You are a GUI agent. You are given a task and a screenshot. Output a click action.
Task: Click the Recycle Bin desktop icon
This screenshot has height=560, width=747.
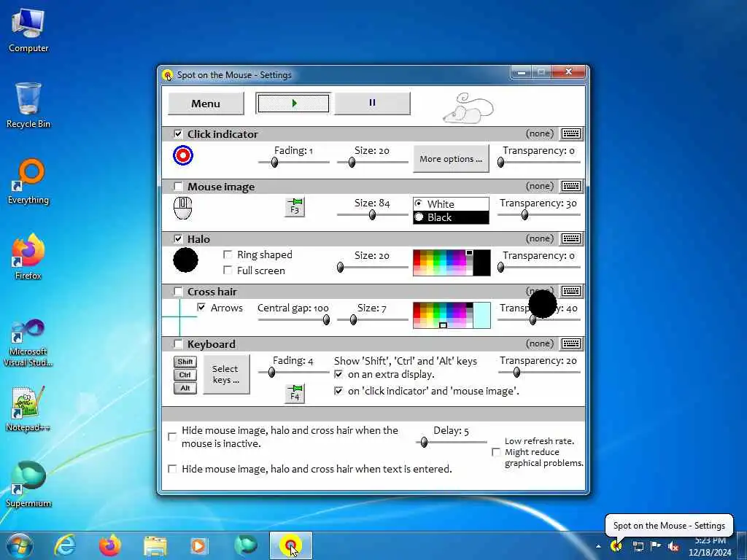28,106
